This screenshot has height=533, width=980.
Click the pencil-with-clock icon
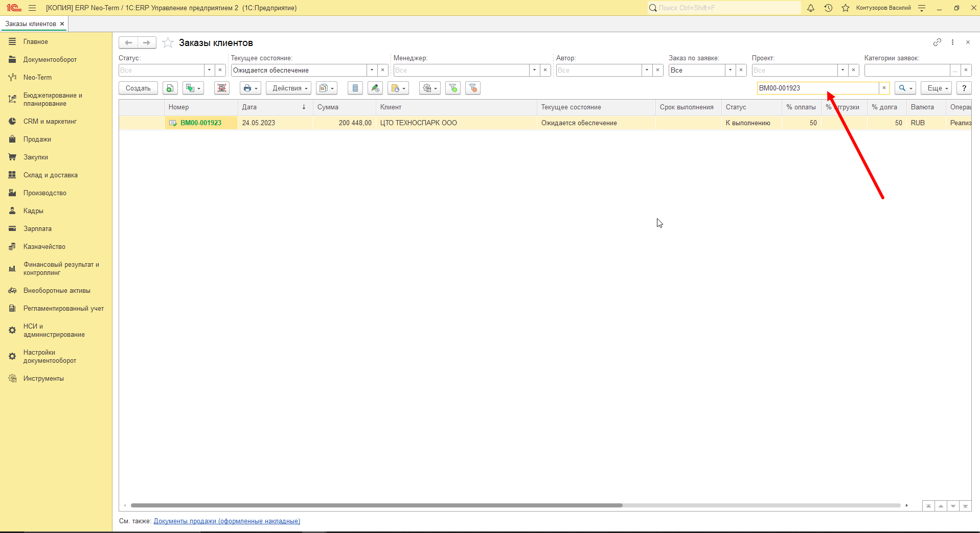[375, 88]
